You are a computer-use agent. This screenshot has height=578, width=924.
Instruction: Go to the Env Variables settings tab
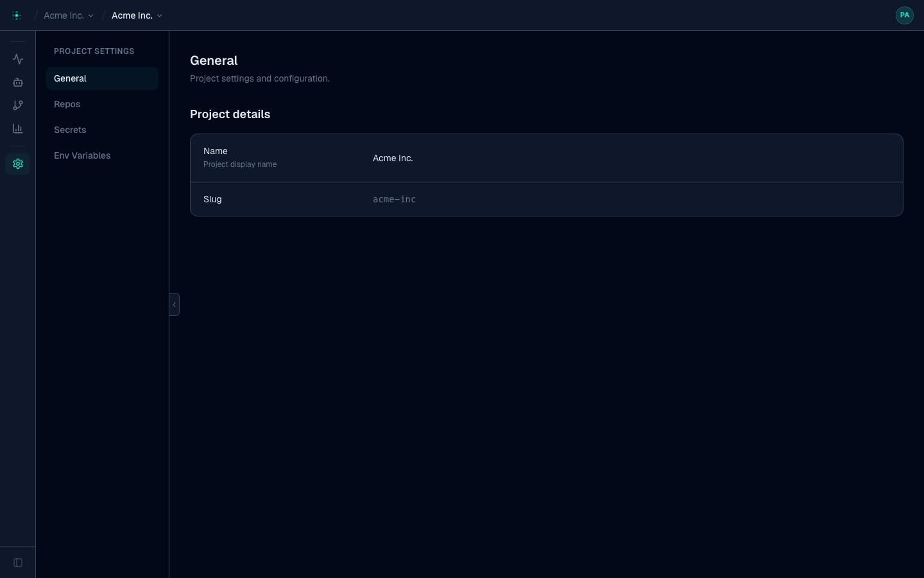click(102, 155)
